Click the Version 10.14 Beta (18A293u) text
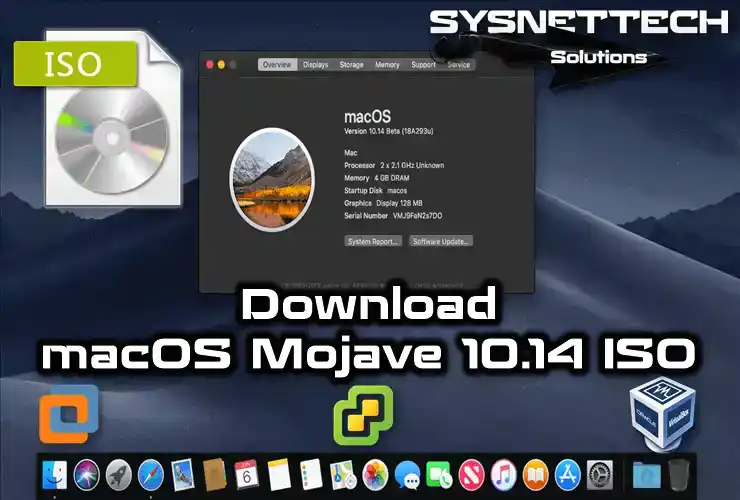This screenshot has width=740, height=500. pos(388,131)
